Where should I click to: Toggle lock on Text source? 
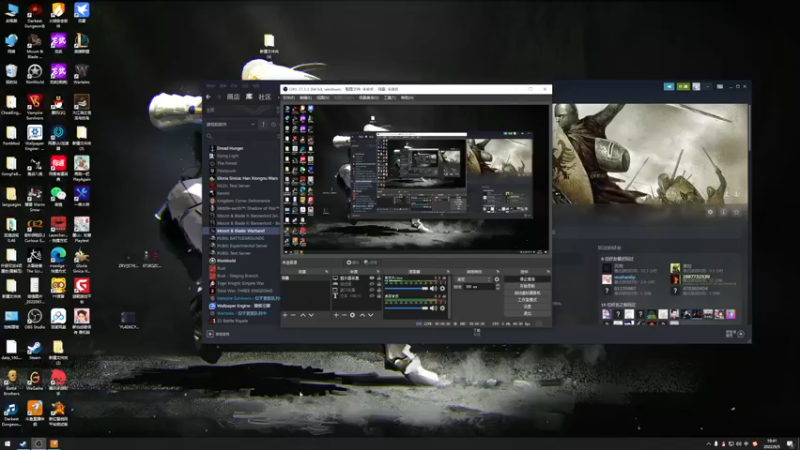378,296
